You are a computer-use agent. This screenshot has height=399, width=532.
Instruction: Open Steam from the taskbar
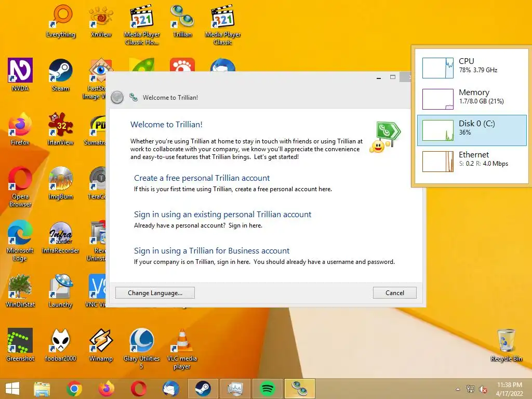(x=203, y=389)
